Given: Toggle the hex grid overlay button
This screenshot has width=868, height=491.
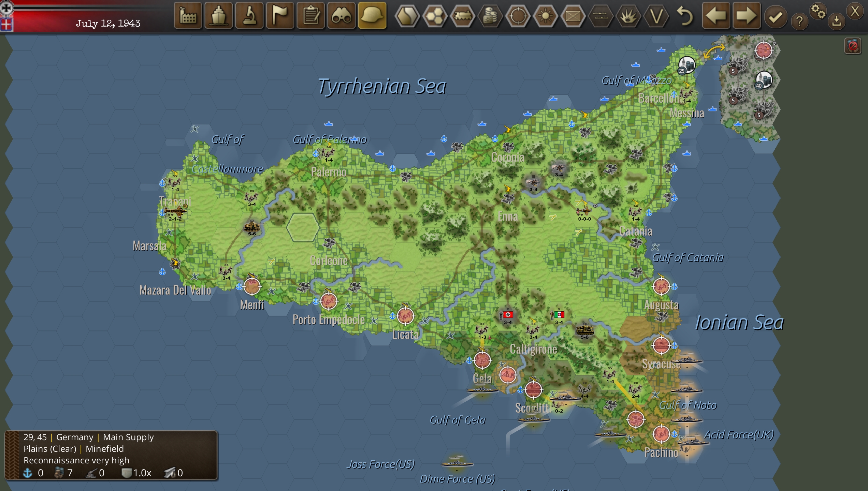Looking at the screenshot, I should pos(435,16).
